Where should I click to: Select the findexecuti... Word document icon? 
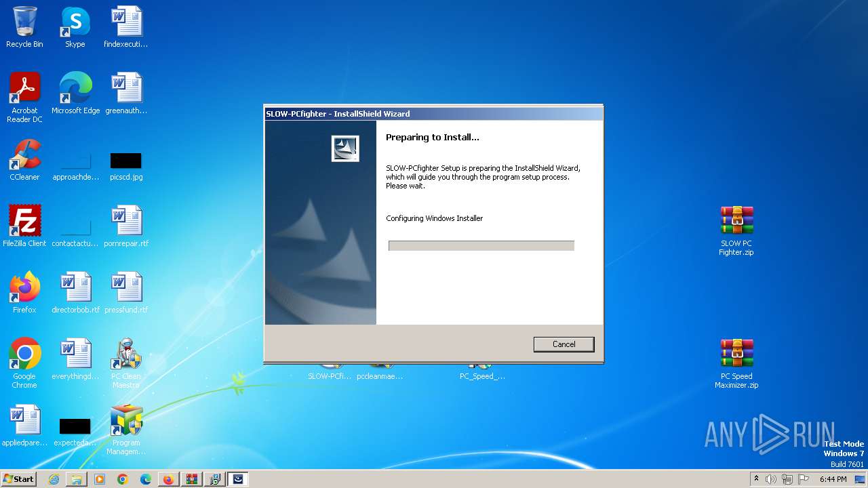click(126, 27)
